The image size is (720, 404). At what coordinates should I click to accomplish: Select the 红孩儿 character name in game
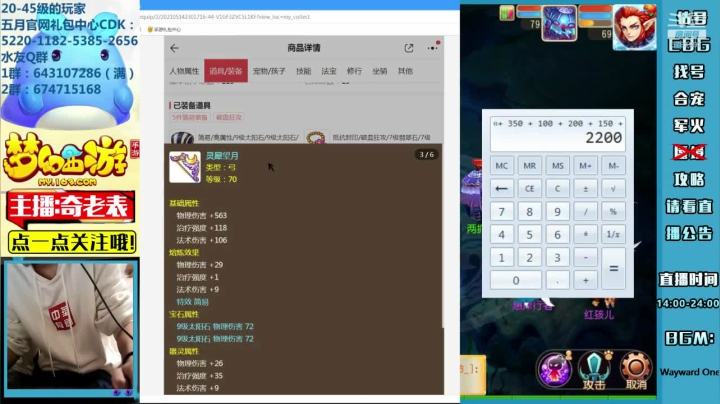(599, 314)
